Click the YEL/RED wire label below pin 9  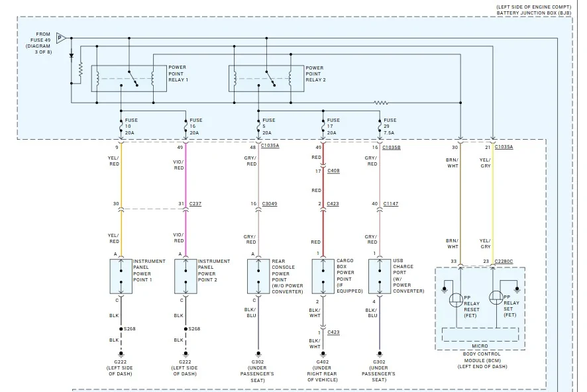point(113,161)
